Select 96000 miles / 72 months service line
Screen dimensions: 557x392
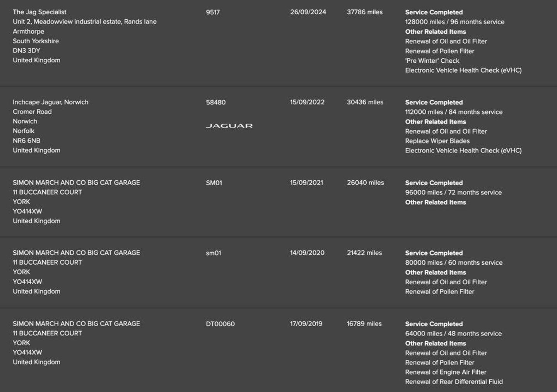pos(453,193)
